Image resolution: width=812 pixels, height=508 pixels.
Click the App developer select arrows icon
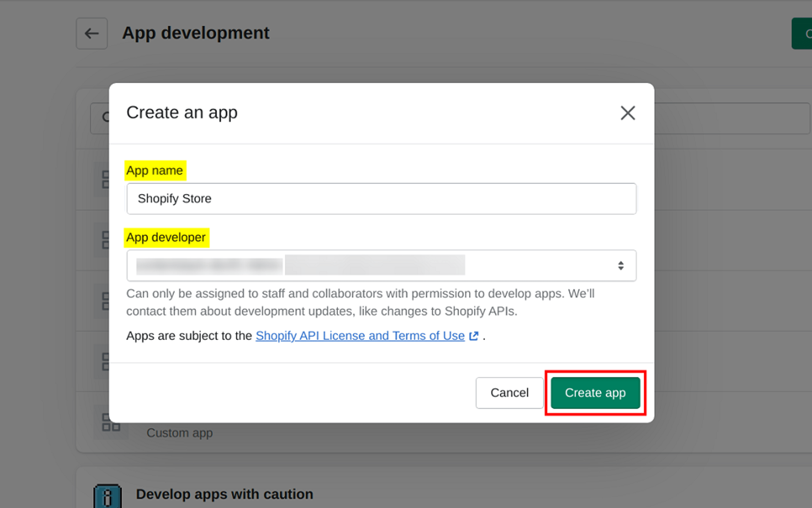(621, 266)
